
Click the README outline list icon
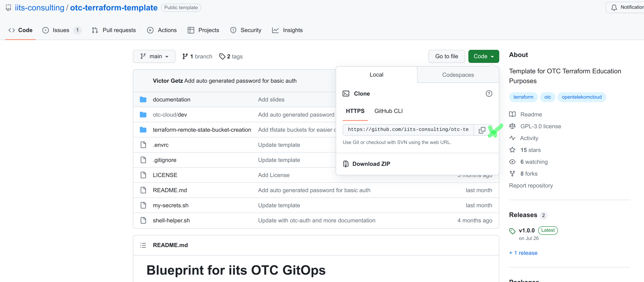pos(143,245)
